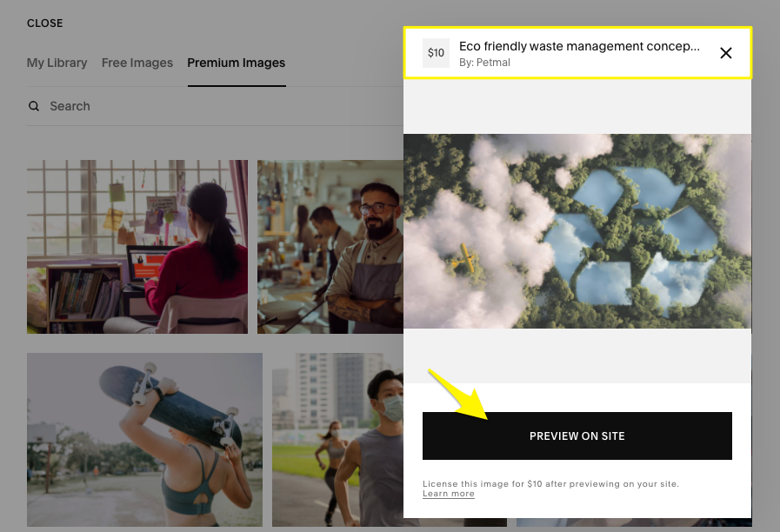Pick the woman holding skateboard thumbnail
The height and width of the screenshot is (532, 780).
[144, 439]
